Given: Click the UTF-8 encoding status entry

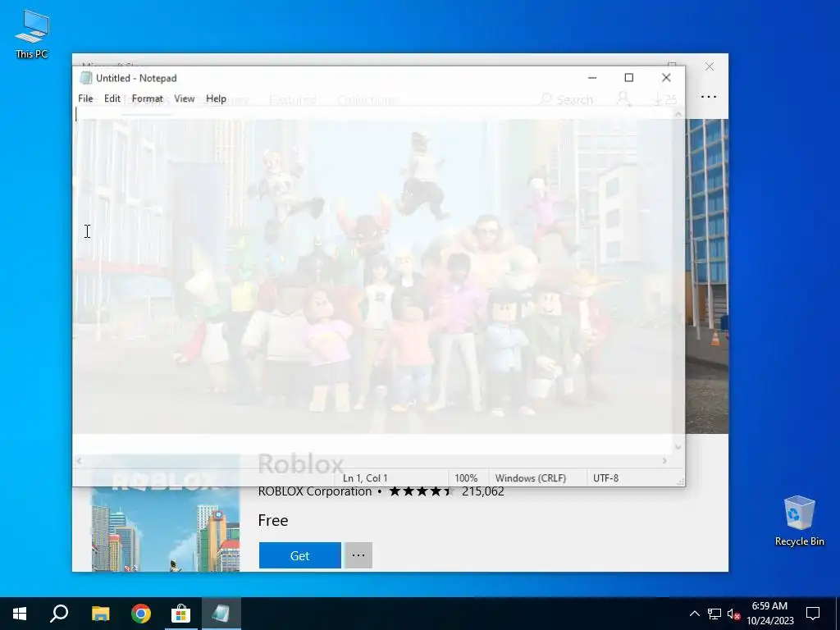Looking at the screenshot, I should [606, 478].
